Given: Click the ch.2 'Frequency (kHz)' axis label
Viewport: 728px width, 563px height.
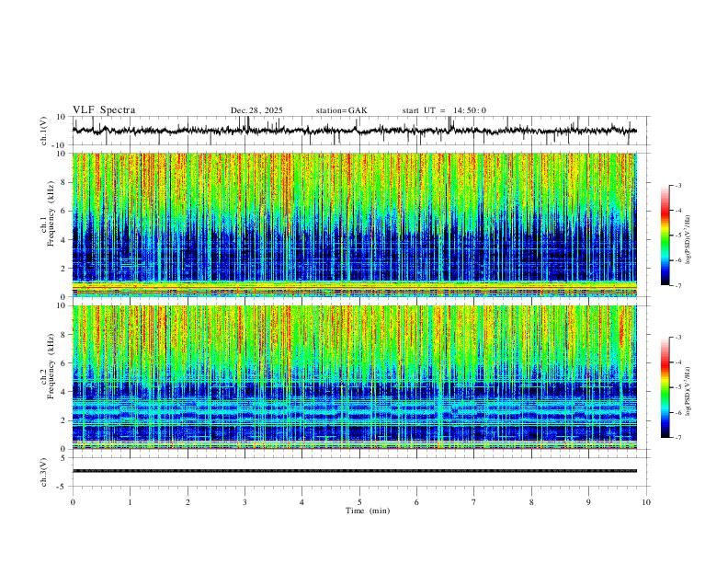Looking at the screenshot, I should click(x=51, y=366).
